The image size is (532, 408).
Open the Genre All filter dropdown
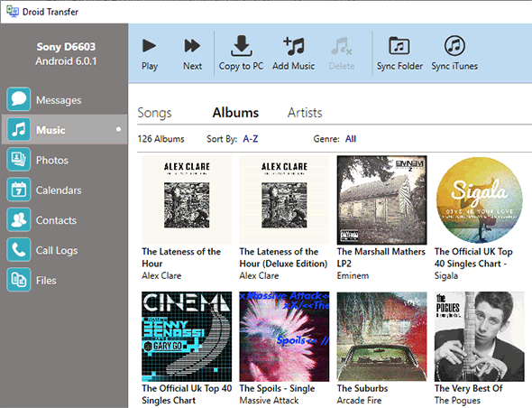click(x=351, y=139)
